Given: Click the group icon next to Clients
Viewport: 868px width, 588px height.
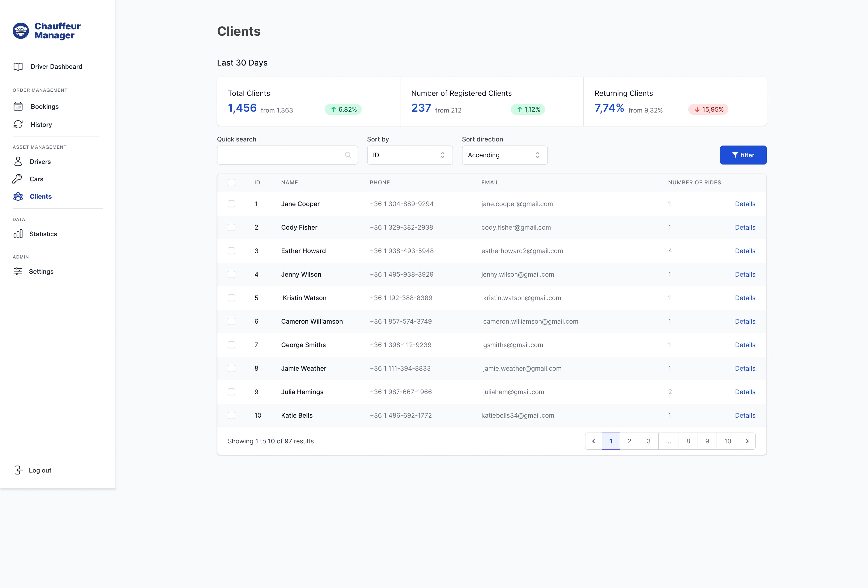Looking at the screenshot, I should click(18, 196).
